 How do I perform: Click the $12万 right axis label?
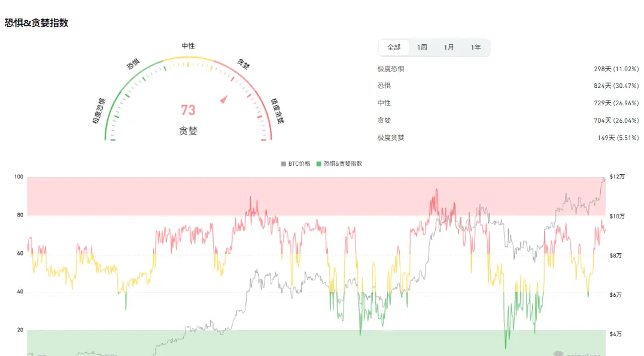[617, 177]
